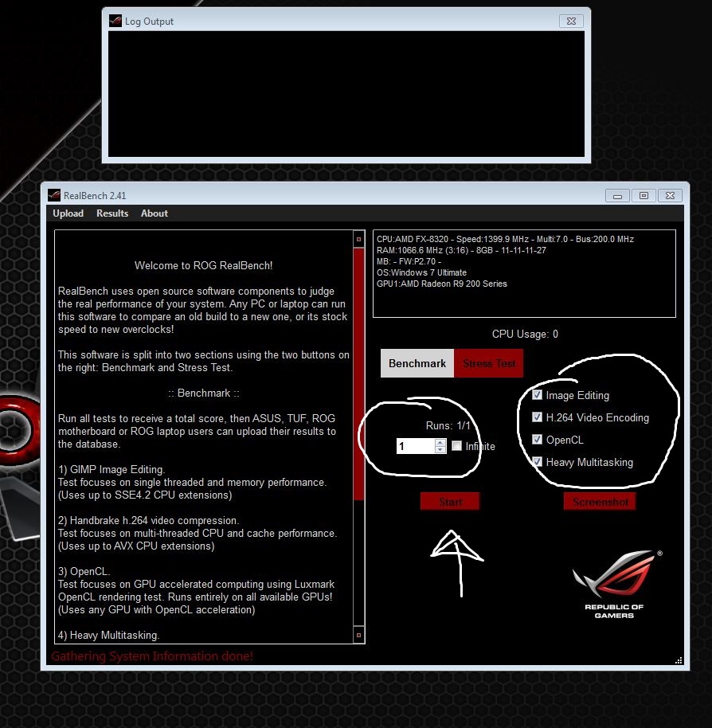
Task: Click the Log Output window icon
Action: 115,21
